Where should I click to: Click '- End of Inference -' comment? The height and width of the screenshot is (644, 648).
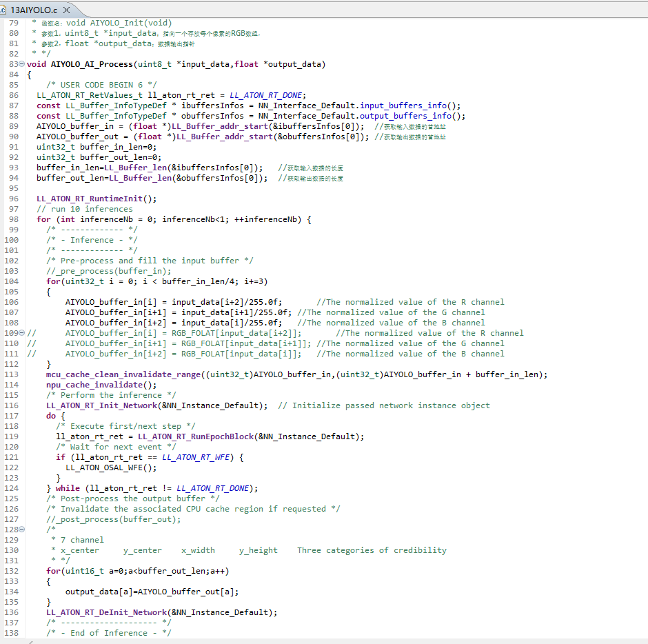(x=109, y=633)
